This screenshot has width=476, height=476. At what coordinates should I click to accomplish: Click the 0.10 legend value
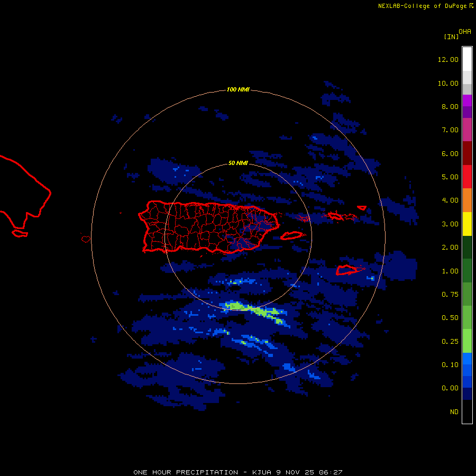click(x=450, y=365)
